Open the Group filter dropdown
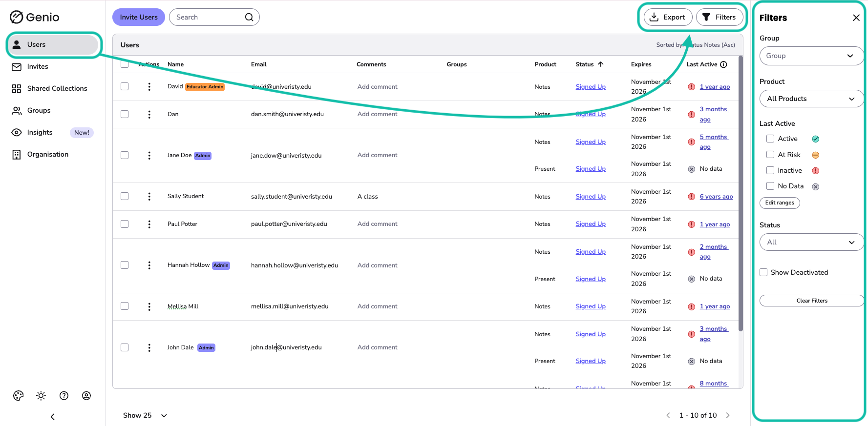Screen dimensions: 868x426 tap(811, 56)
